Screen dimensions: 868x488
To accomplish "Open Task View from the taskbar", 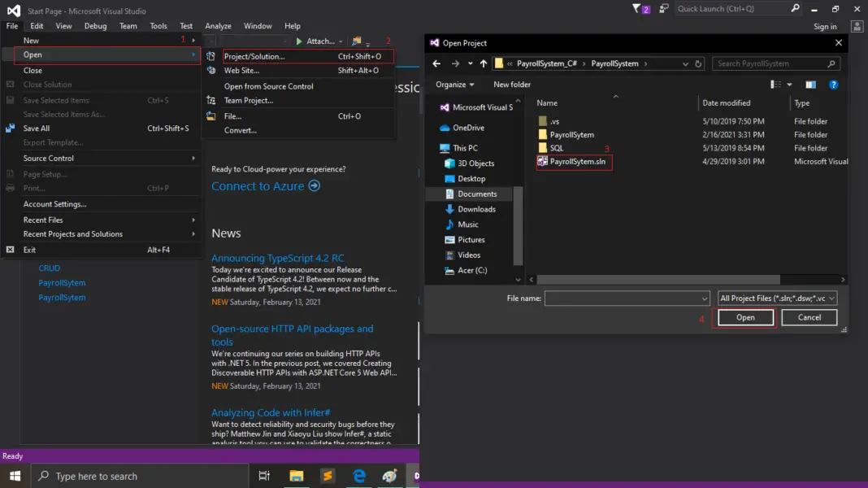I will coord(263,476).
